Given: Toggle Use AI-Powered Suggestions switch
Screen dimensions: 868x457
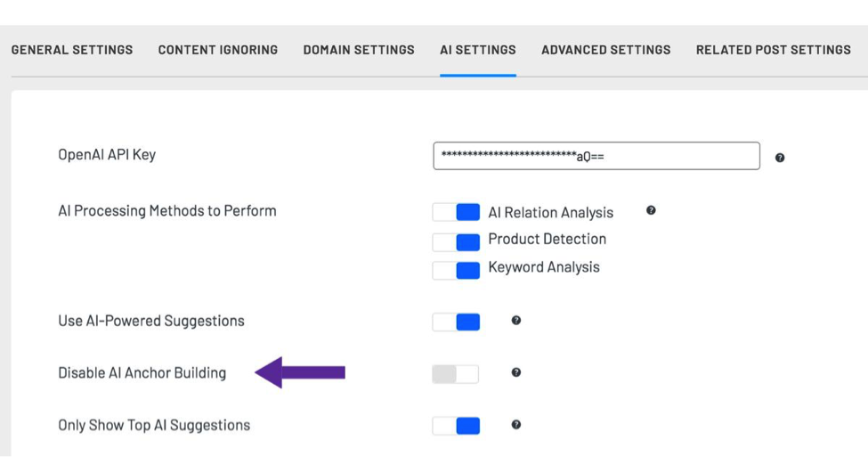Looking at the screenshot, I should 456,322.
